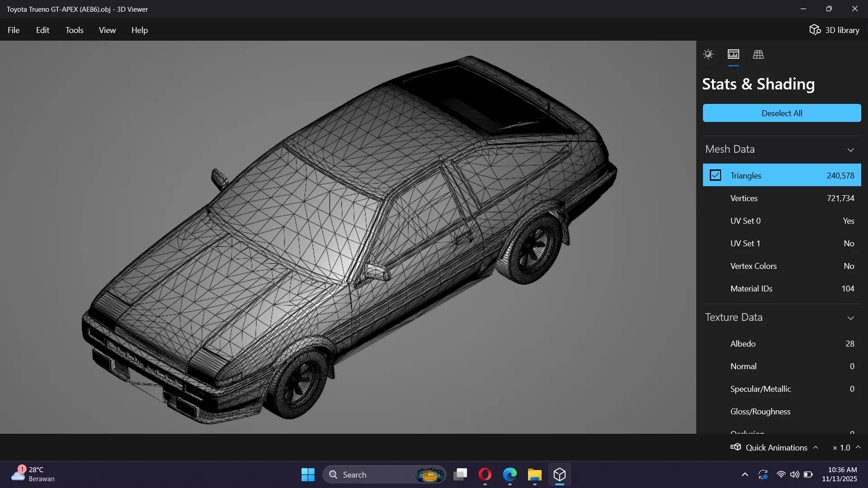Click the Deselect All button
This screenshot has width=868, height=488.
tap(782, 113)
